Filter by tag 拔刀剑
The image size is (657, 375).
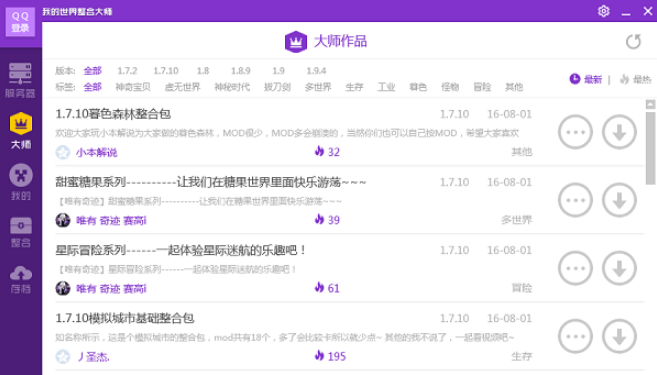click(277, 87)
